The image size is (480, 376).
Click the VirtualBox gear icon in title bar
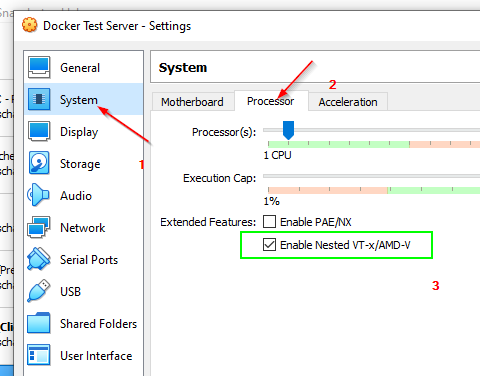point(30,25)
